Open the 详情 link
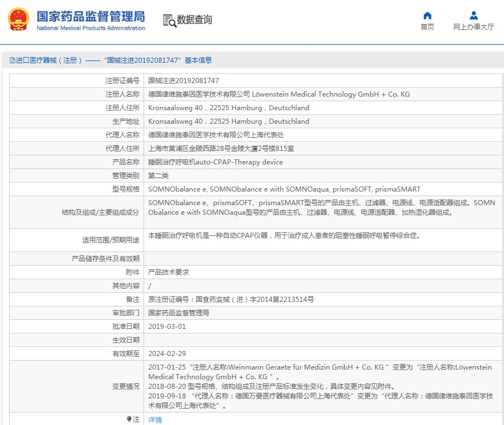504x425 pixels. (x=155, y=419)
